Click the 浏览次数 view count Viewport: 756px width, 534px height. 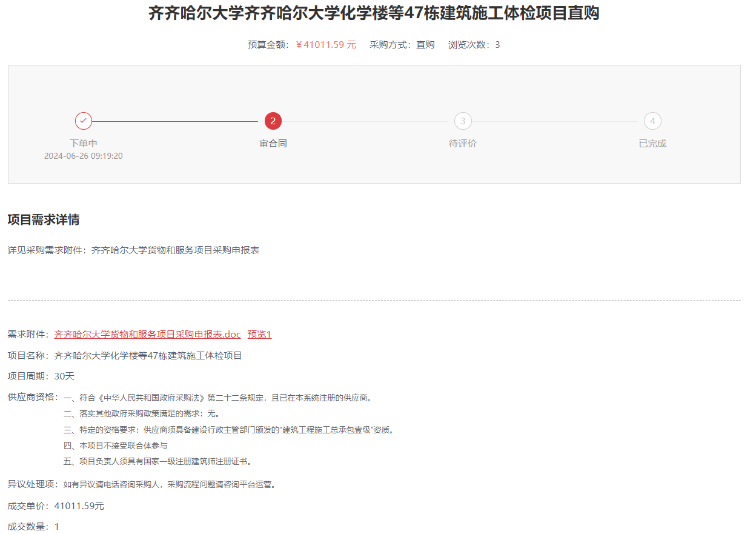[474, 45]
